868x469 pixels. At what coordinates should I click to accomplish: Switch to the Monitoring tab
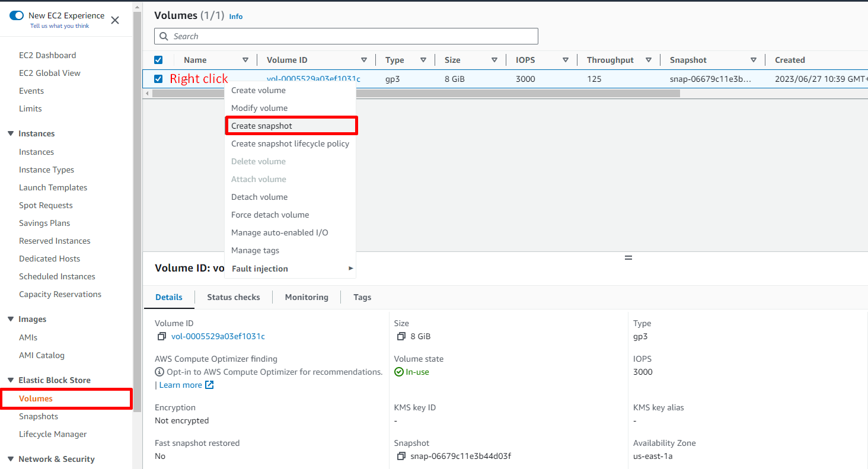coord(307,298)
